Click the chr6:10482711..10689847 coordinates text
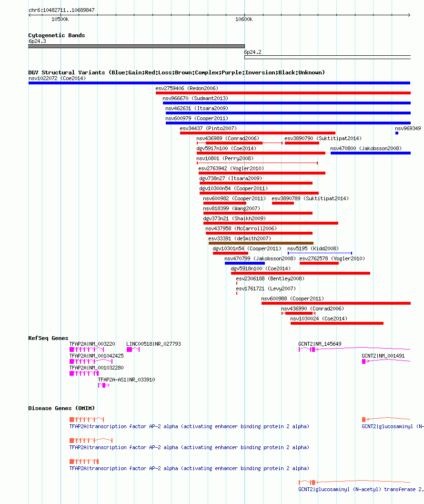424x504 pixels. pyautogui.click(x=61, y=10)
